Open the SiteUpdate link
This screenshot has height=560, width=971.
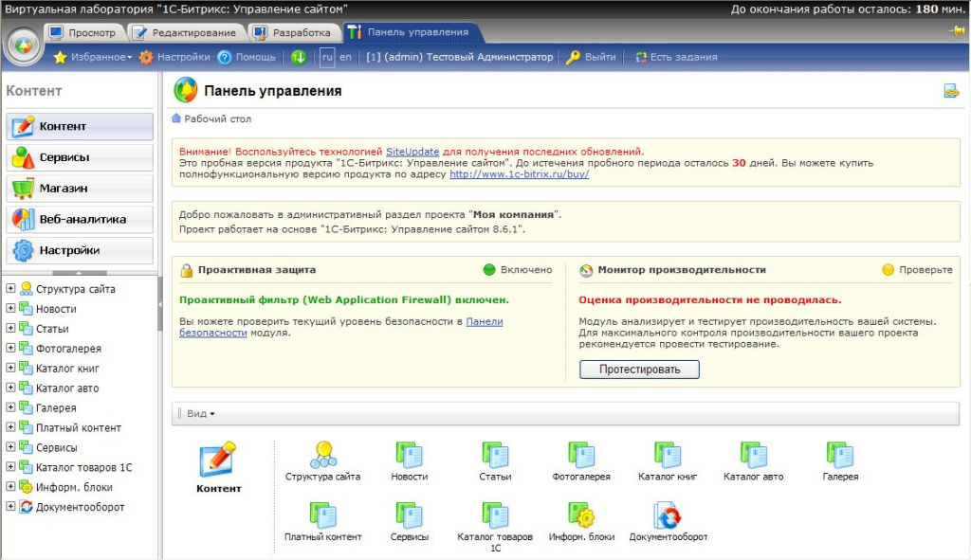(x=412, y=152)
